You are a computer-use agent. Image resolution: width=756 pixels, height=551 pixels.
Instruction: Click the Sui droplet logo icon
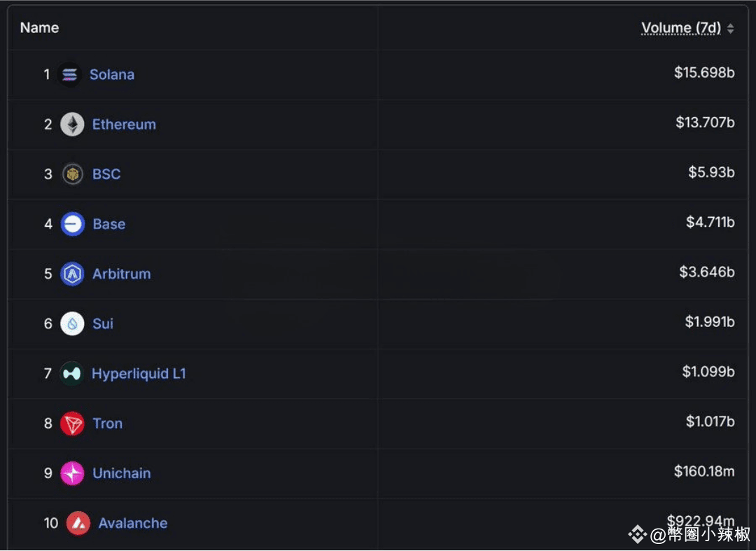72,323
